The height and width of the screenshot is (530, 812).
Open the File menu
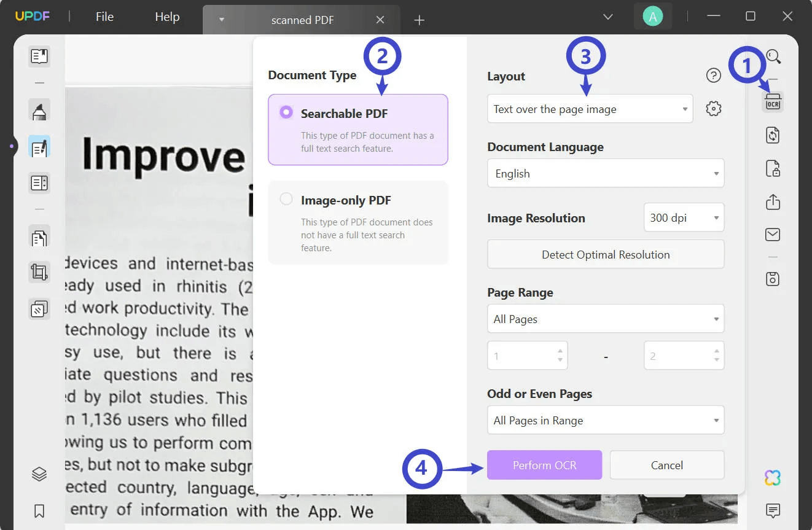pos(104,17)
